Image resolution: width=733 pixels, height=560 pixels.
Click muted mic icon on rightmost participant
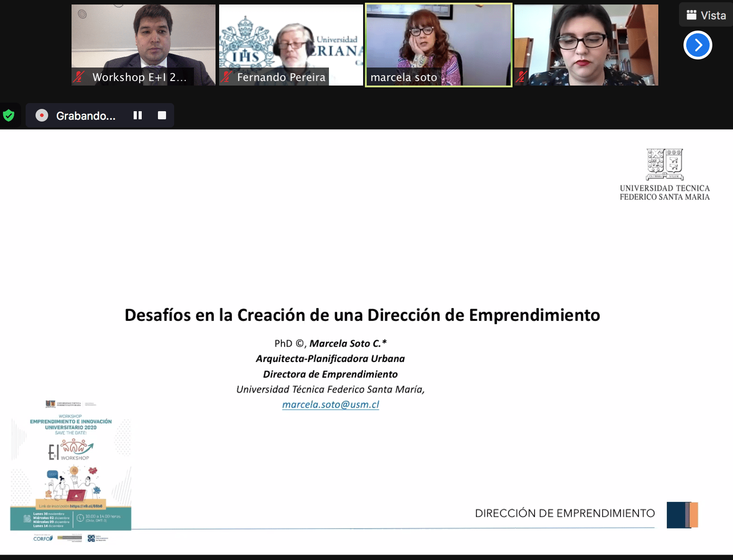(522, 77)
